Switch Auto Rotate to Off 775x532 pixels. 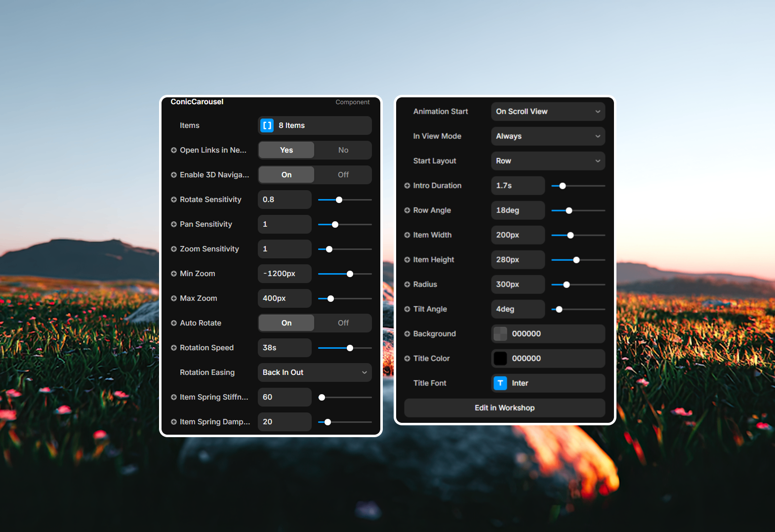coord(343,323)
